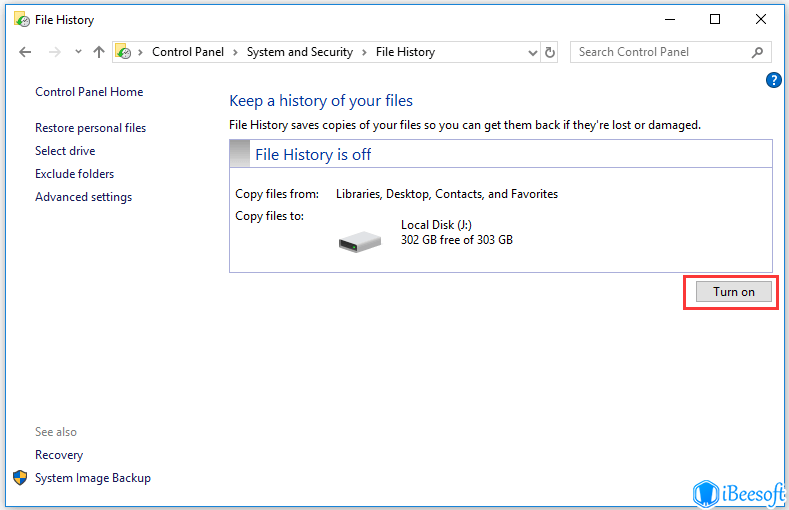Expand chevron after System and Security
This screenshot has width=789, height=510.
pyautogui.click(x=364, y=52)
